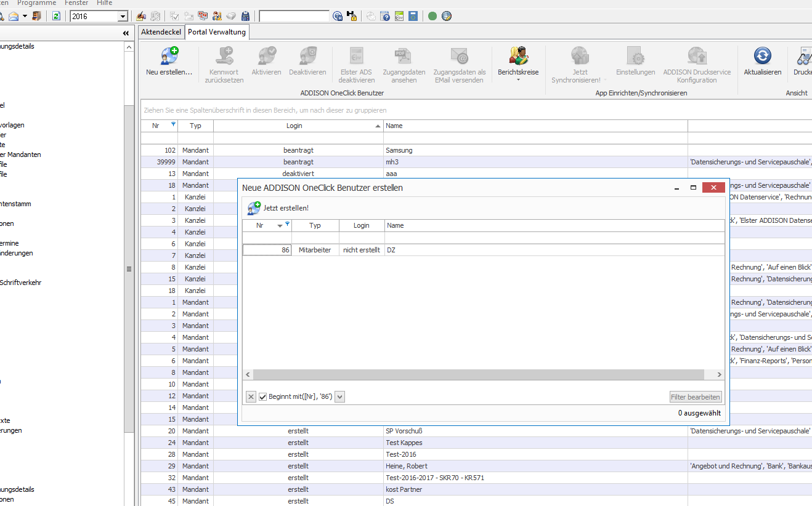Select the 'Test Kappes' row
This screenshot has height=506, width=812.
[476, 443]
